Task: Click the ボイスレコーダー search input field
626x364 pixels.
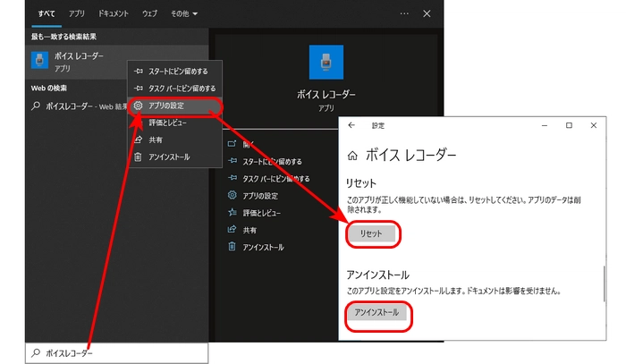Action: (x=116, y=353)
